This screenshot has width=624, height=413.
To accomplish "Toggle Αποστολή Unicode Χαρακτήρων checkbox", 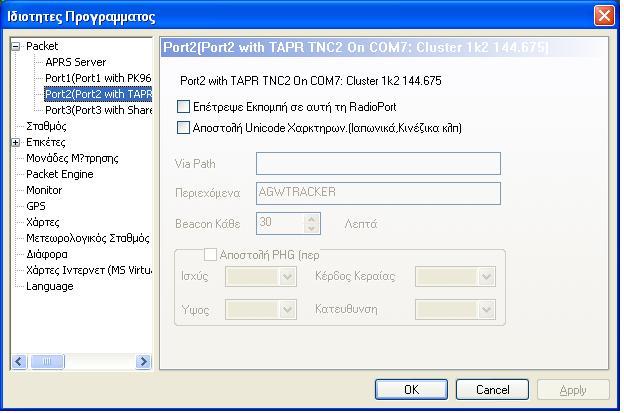I will point(183,128).
